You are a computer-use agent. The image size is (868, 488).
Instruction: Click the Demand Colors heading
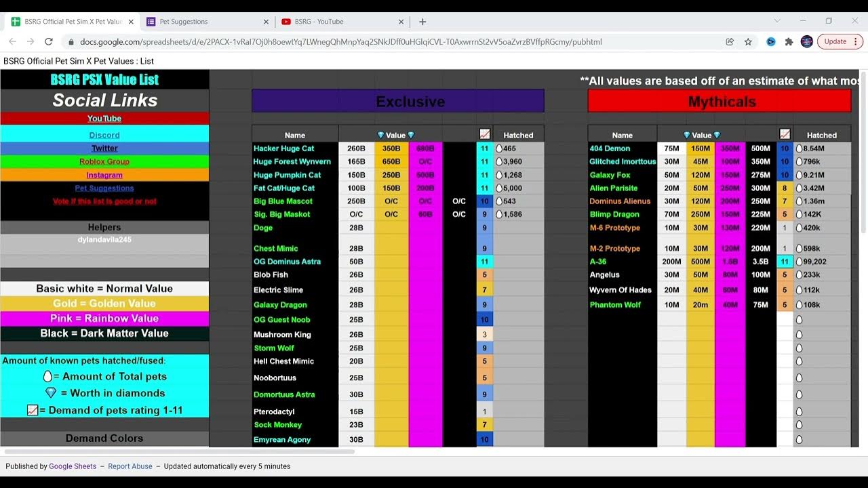pyautogui.click(x=104, y=439)
